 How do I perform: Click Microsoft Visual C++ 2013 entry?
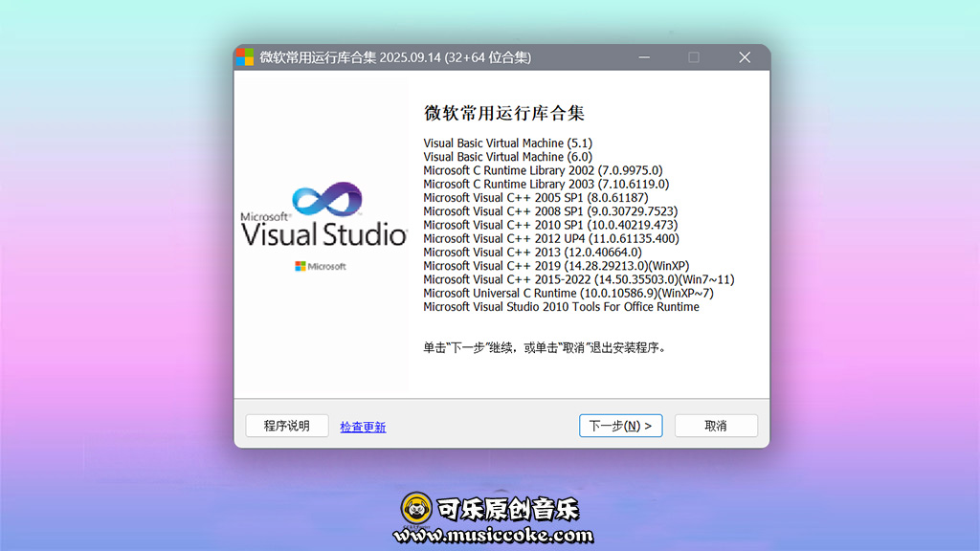[x=532, y=253]
